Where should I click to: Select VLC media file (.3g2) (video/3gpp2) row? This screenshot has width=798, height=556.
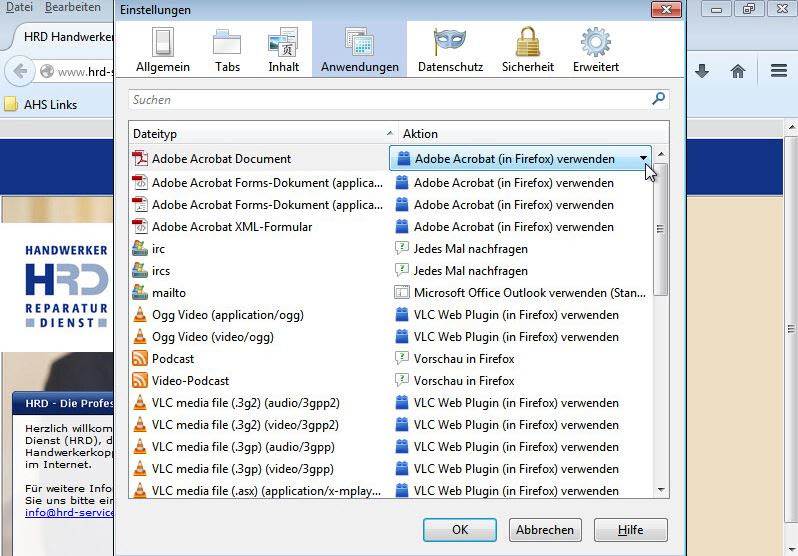point(391,425)
